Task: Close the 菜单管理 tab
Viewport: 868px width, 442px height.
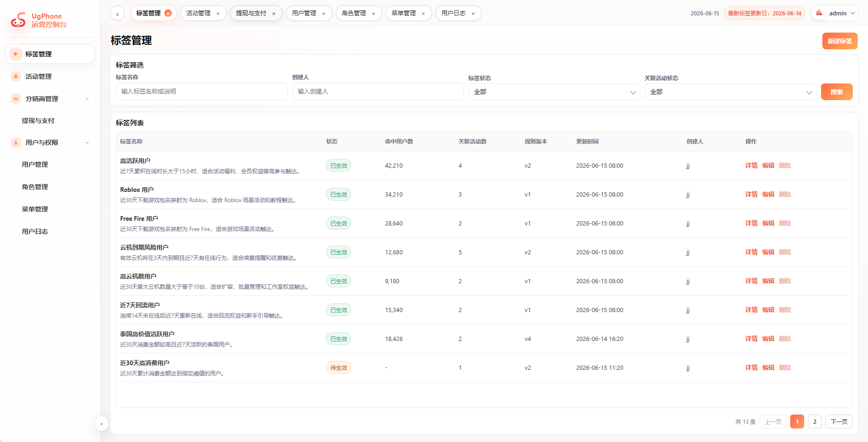Action: [x=423, y=14]
